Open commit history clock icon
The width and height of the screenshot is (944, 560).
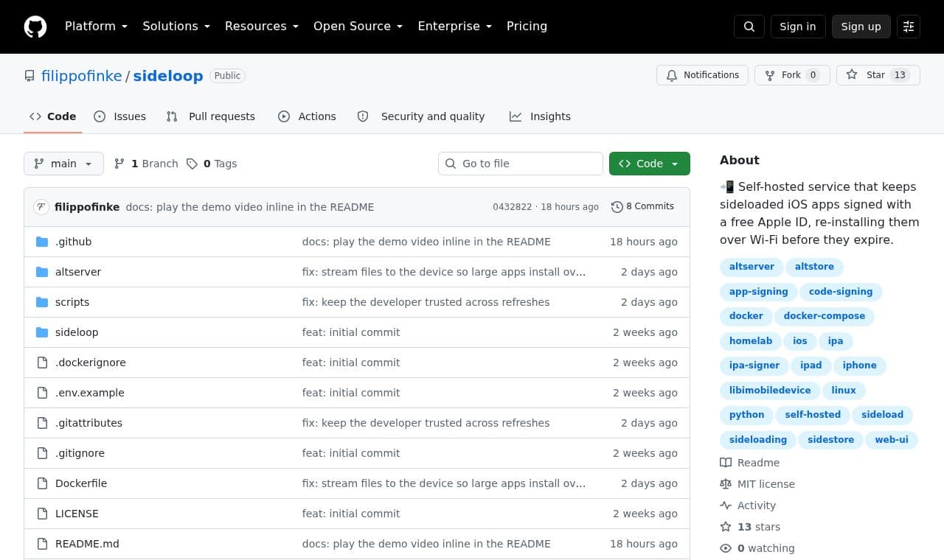point(617,207)
